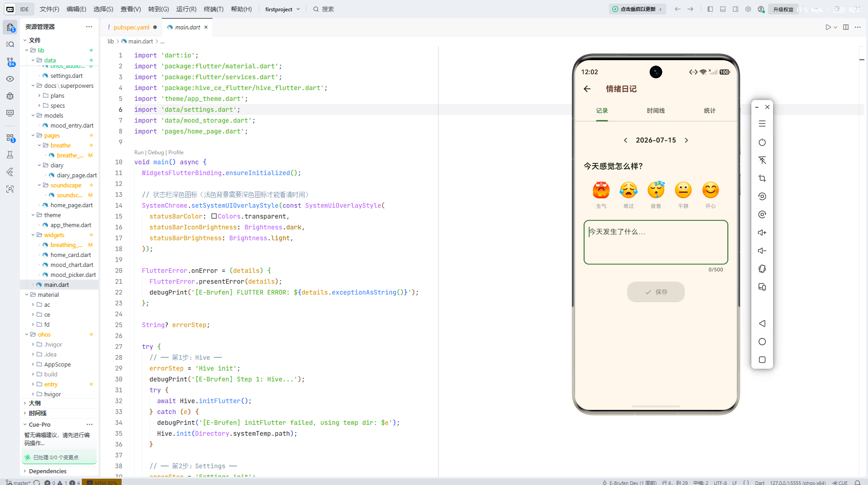Run the Dart file with play icon
Image resolution: width=868 pixels, height=485 pixels.
pyautogui.click(x=828, y=27)
